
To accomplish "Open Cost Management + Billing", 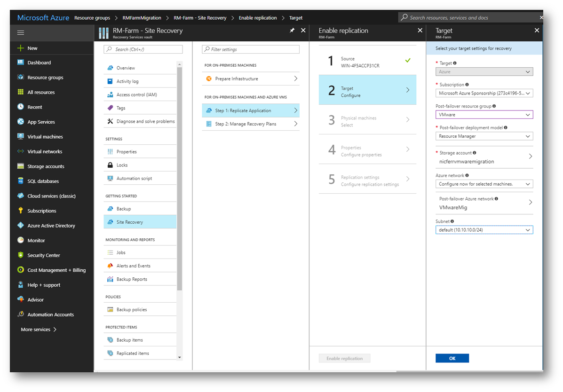I will [56, 270].
